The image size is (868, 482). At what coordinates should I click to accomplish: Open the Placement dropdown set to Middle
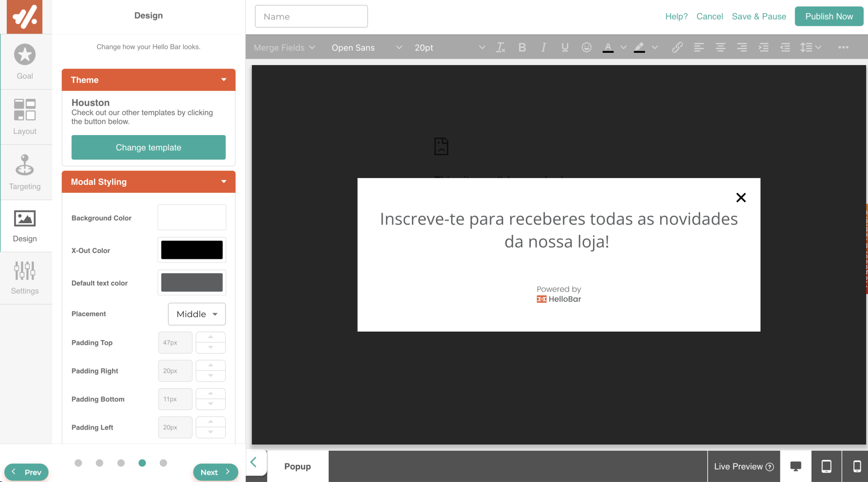click(x=197, y=314)
